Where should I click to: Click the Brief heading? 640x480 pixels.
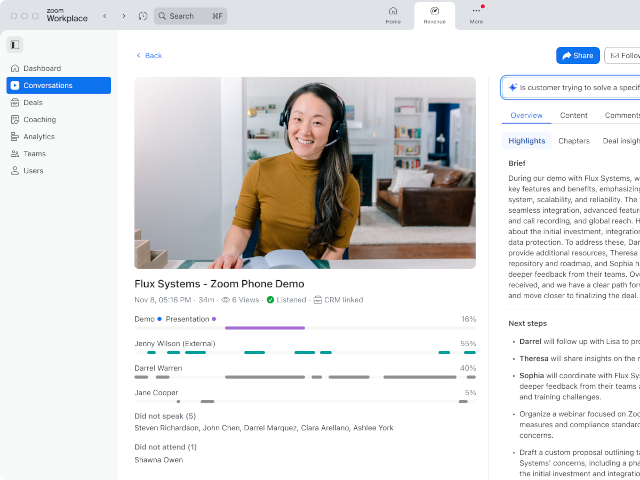[x=517, y=163]
